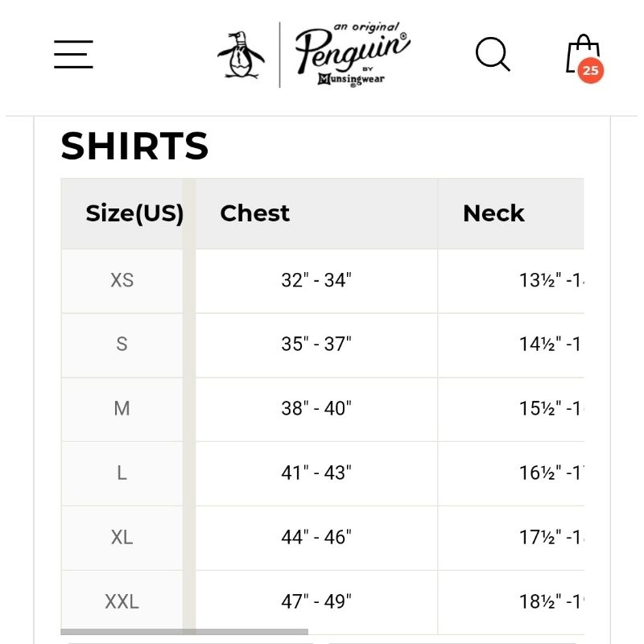Select the M size row label
The image size is (644, 644).
(x=122, y=409)
